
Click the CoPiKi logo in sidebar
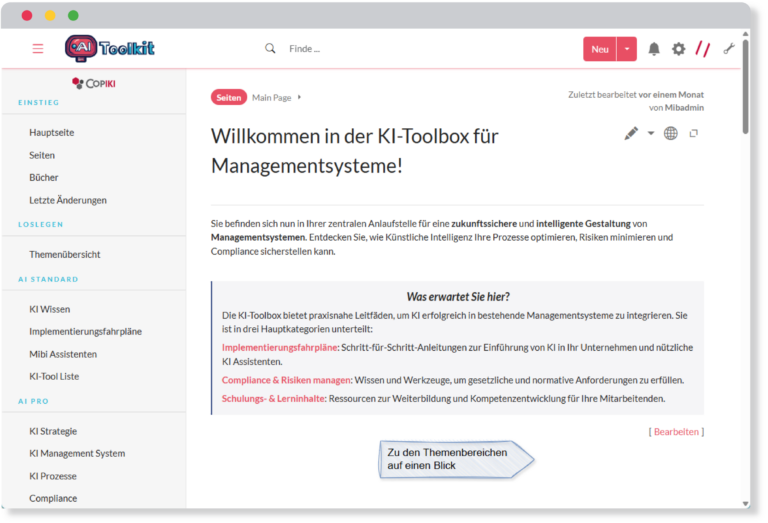point(94,83)
